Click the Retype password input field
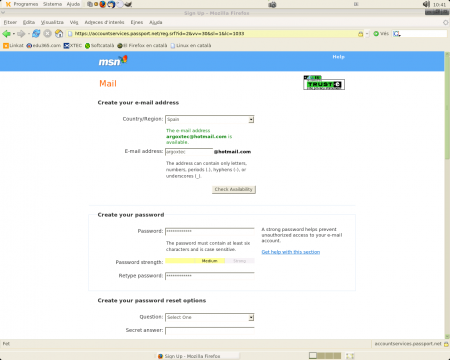The width and height of the screenshot is (450, 360). point(210,276)
